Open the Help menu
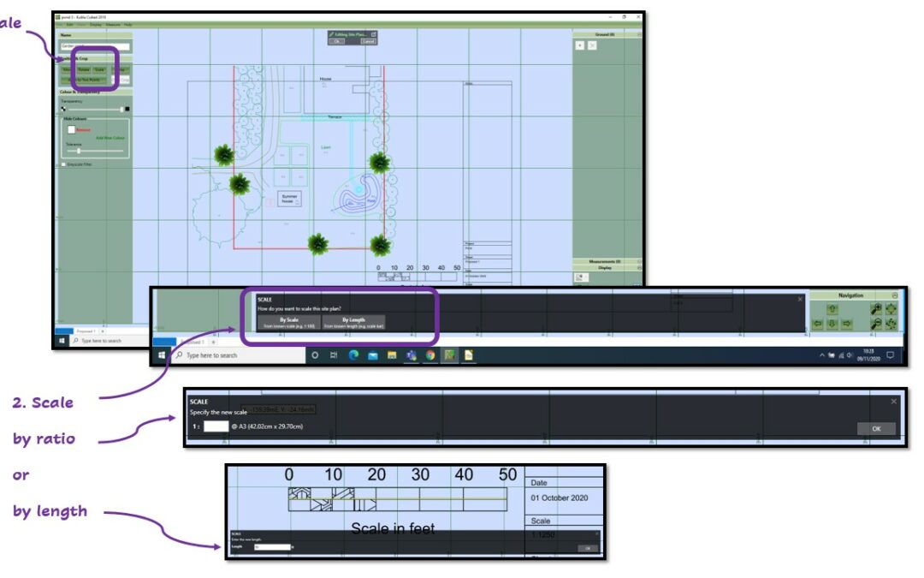Screen dimensions: 924x578 [x=127, y=25]
